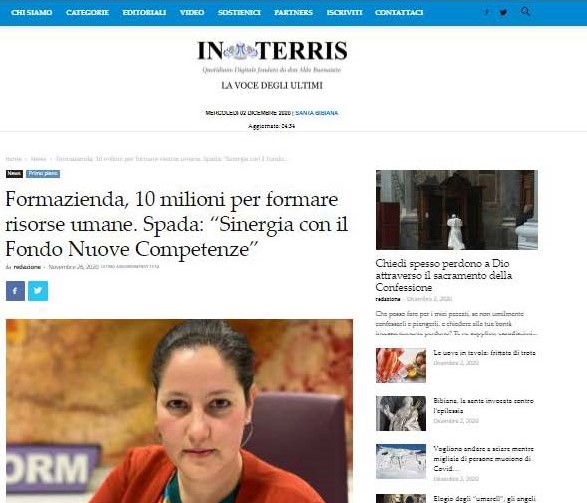The height and width of the screenshot is (503, 587).
Task: Open the Categorie menu item
Action: [87, 12]
